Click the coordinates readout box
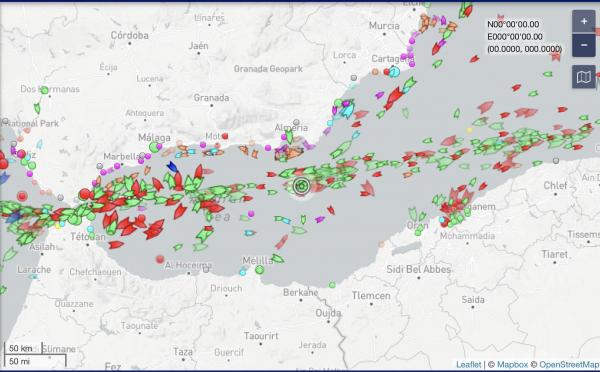This screenshot has width=600, height=372. [524, 37]
